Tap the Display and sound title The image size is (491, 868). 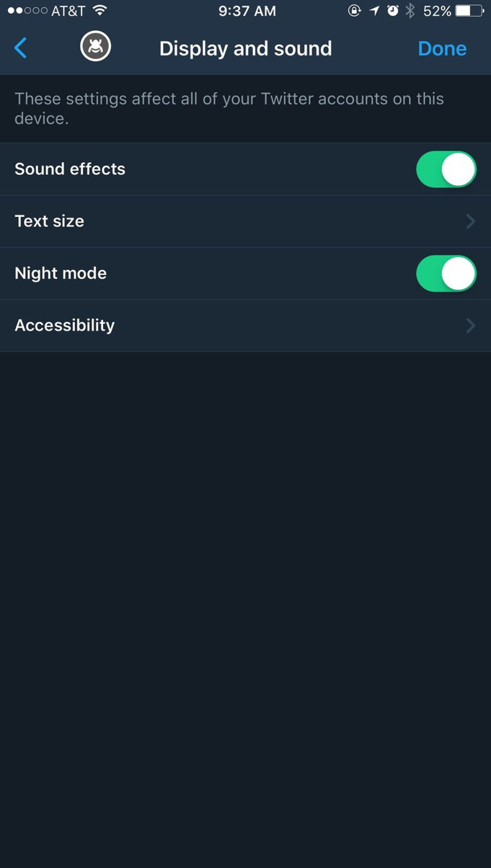pyautogui.click(x=245, y=48)
